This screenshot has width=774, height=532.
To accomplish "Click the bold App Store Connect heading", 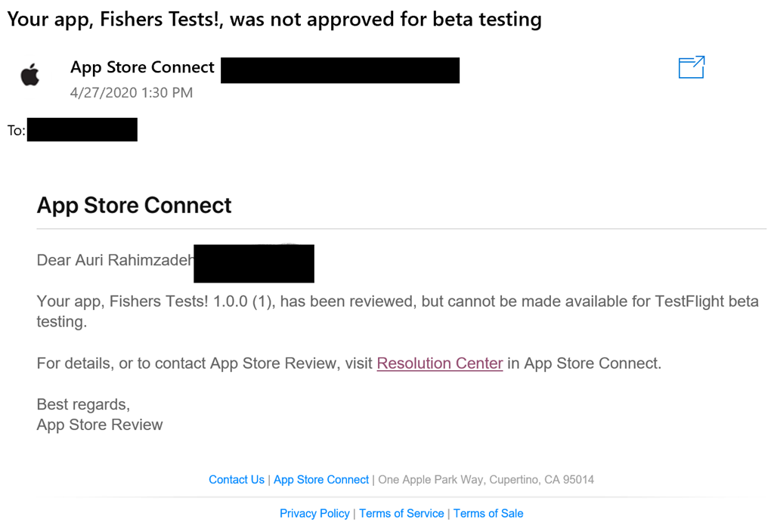I will pos(134,206).
